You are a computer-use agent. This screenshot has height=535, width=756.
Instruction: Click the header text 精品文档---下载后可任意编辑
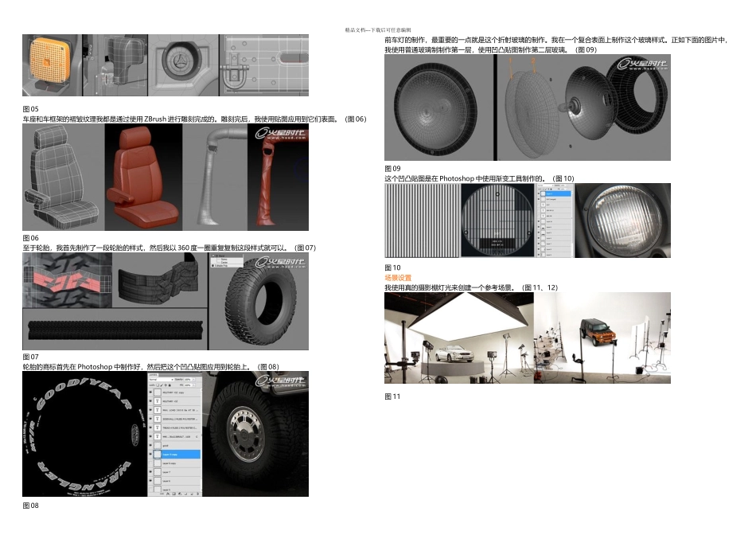(378, 30)
